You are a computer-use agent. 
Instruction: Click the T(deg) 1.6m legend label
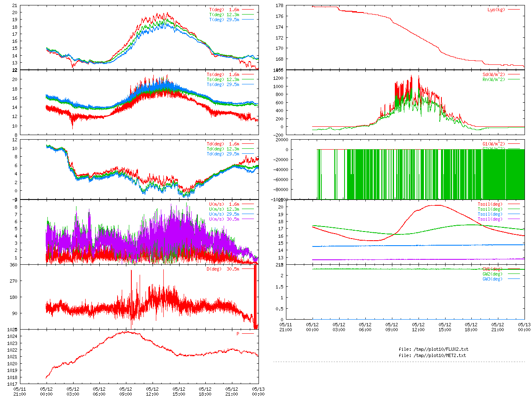(224, 10)
